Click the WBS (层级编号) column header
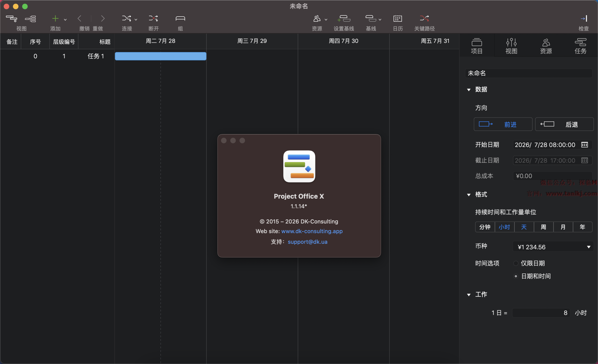This screenshot has width=598, height=364. 64,42
